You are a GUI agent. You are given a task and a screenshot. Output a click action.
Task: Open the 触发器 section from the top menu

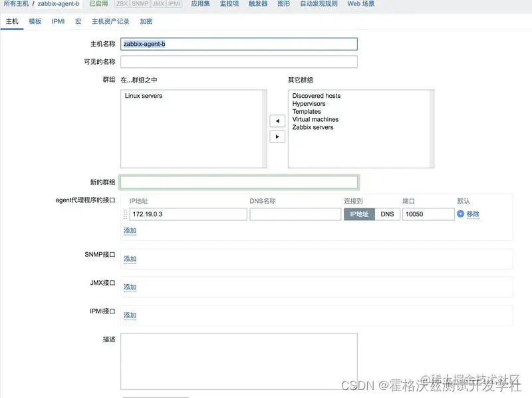pos(257,4)
